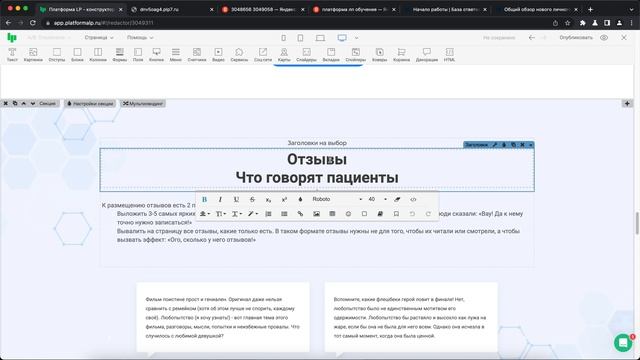The image size is (640, 360).
Task: Open the code view of the text
Action: click(413, 199)
